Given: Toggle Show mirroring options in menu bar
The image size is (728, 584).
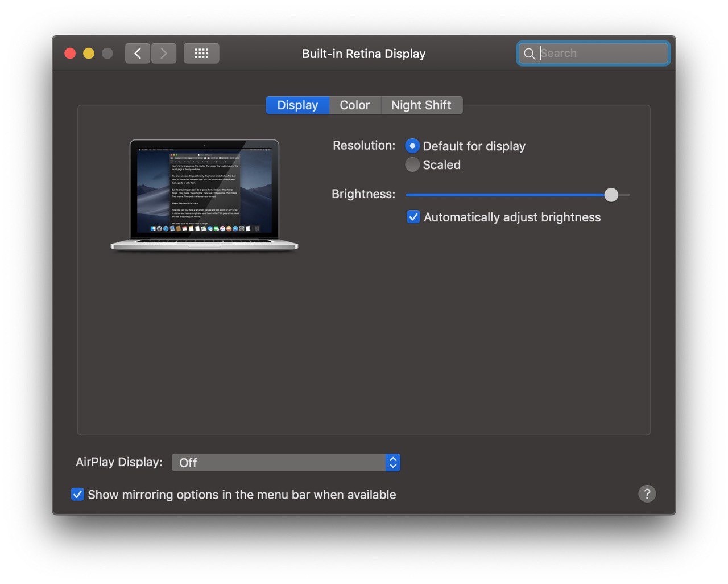Looking at the screenshot, I should click(x=77, y=494).
